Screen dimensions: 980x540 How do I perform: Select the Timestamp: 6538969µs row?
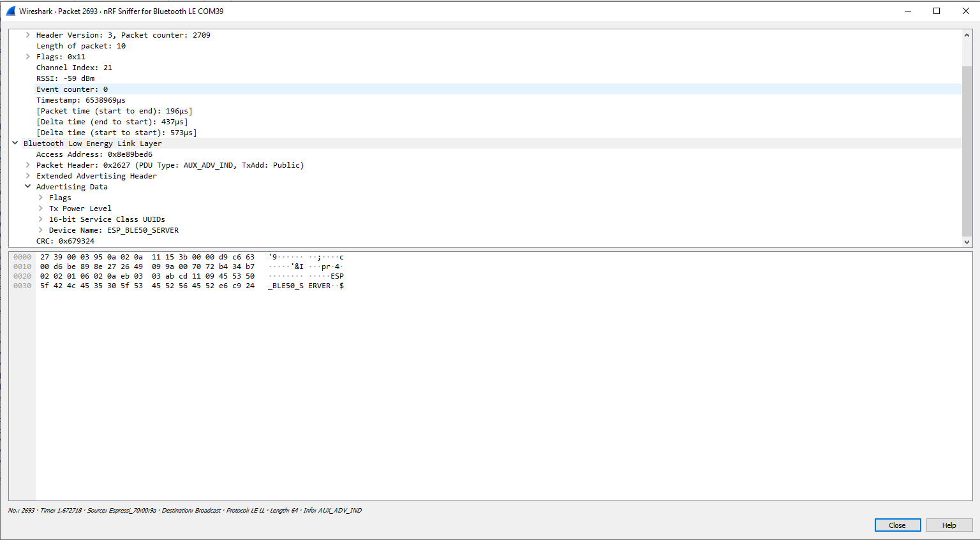tap(80, 99)
